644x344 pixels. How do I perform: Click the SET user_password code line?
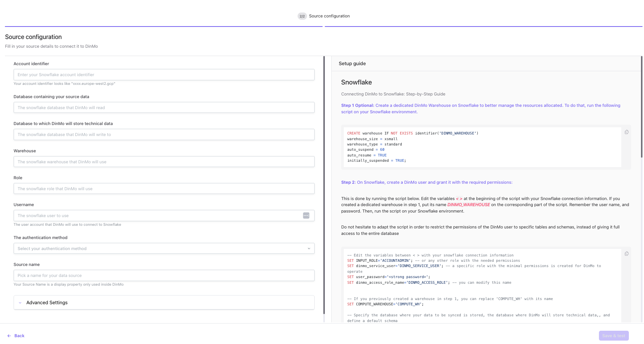389,277
